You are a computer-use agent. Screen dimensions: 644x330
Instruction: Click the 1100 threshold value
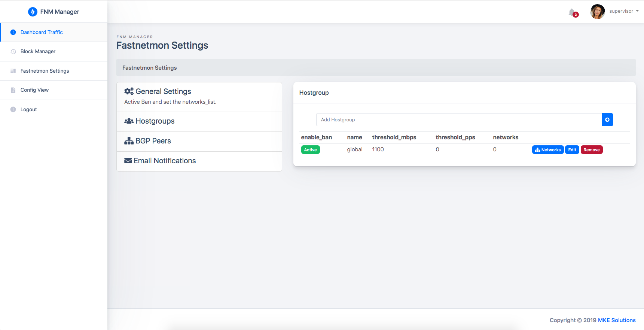click(378, 149)
